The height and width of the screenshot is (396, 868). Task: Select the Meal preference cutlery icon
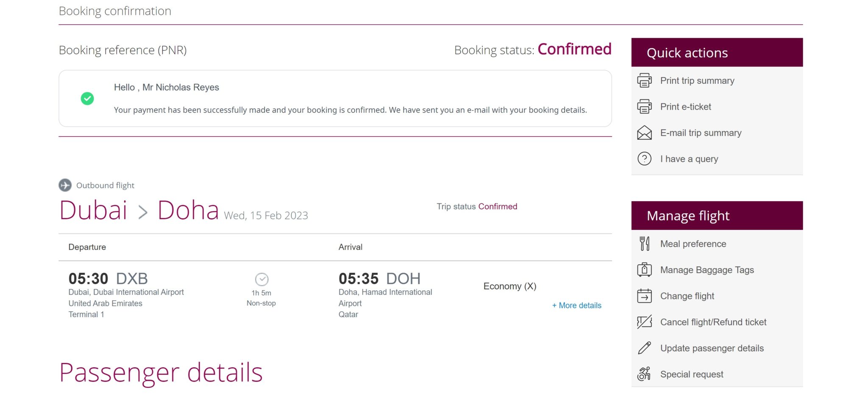(644, 244)
